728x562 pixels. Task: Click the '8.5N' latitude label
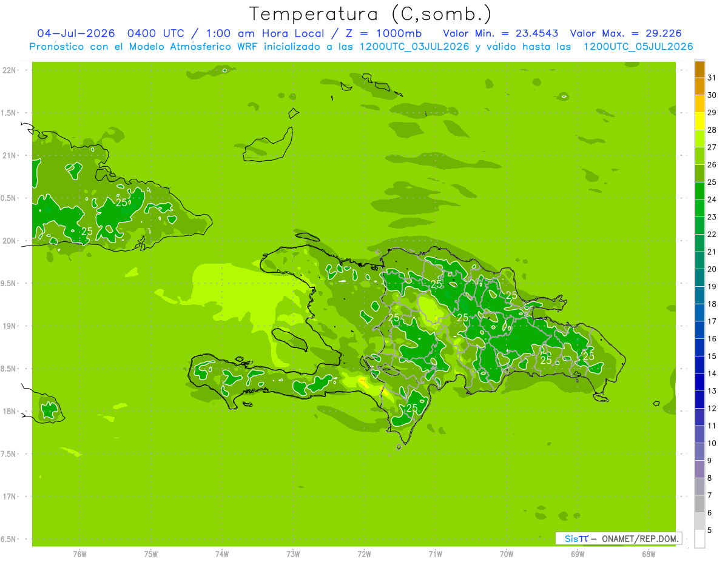[9, 369]
